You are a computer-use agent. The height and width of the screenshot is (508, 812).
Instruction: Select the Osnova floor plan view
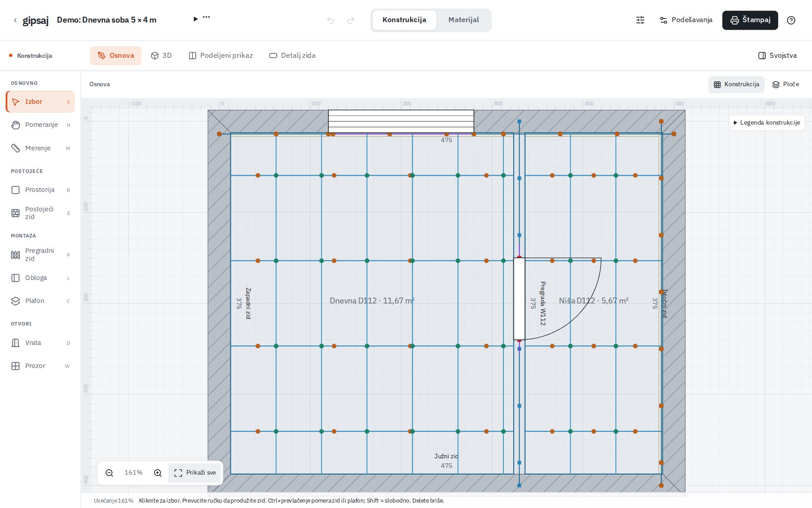tap(116, 56)
